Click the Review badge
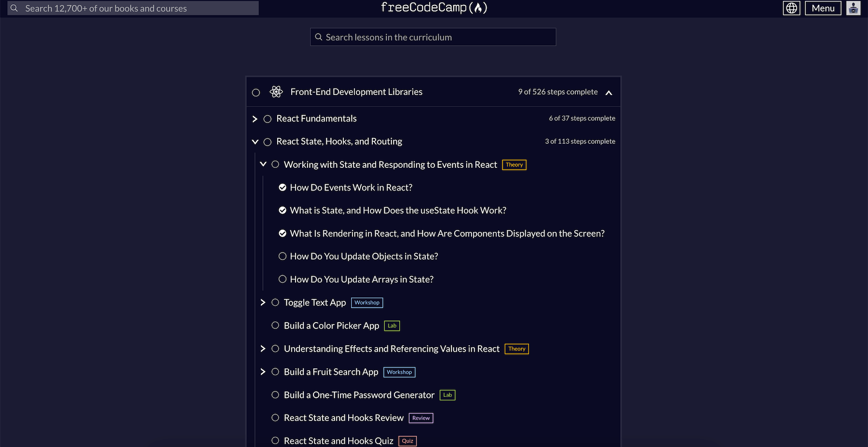 point(421,418)
